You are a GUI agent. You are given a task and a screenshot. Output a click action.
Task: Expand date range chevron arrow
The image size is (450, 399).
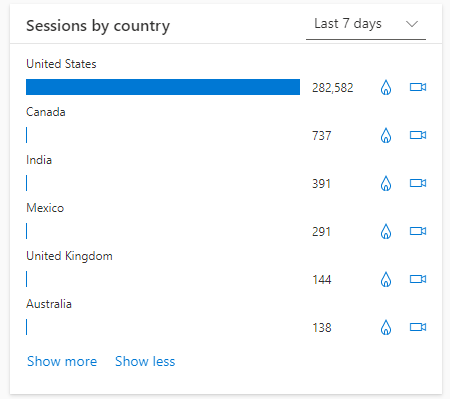point(412,24)
